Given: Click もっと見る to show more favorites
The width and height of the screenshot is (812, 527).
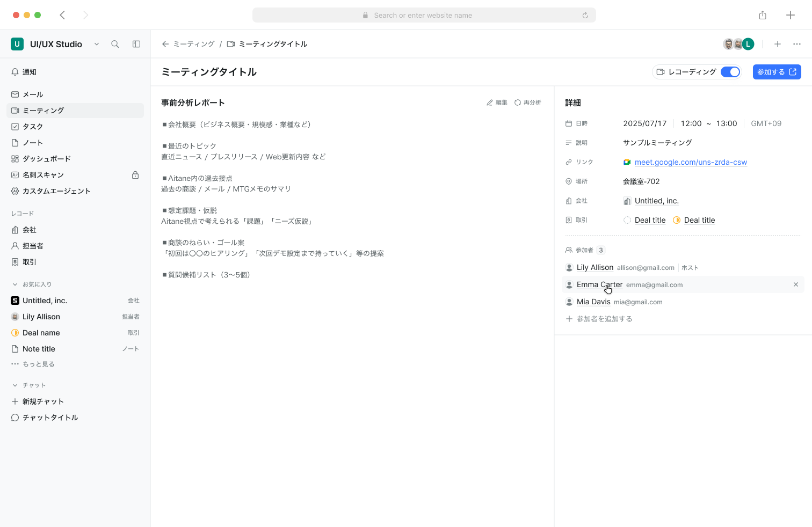Looking at the screenshot, I should point(33,364).
